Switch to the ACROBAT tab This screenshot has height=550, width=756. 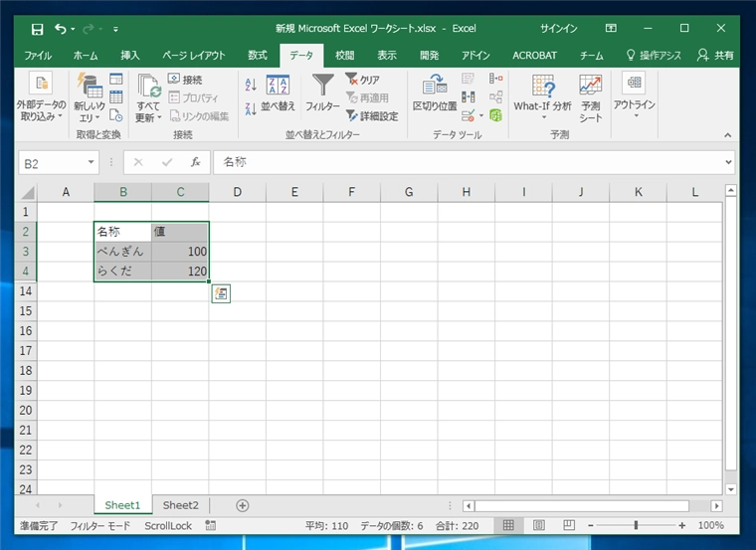click(x=534, y=56)
